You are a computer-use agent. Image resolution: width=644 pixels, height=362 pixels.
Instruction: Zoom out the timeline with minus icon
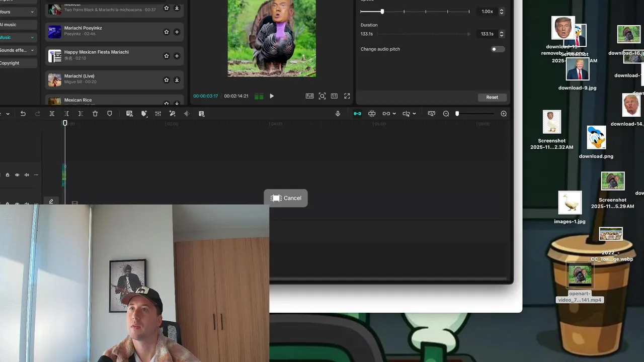(x=446, y=114)
